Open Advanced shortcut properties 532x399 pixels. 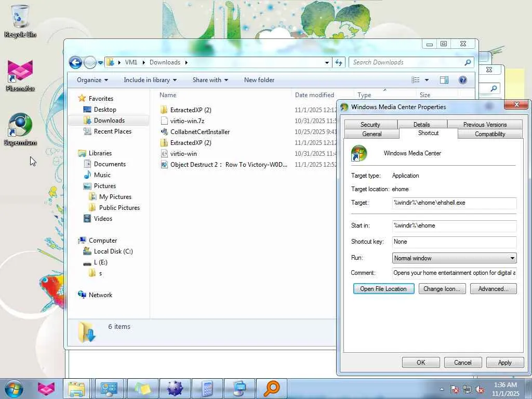pyautogui.click(x=494, y=289)
